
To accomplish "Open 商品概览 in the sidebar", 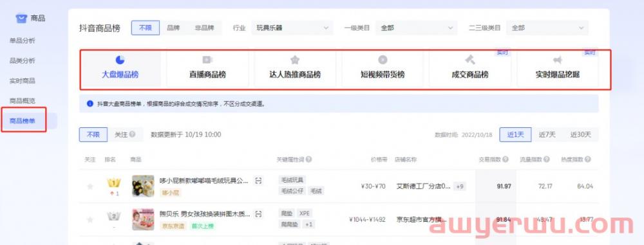I will (23, 100).
